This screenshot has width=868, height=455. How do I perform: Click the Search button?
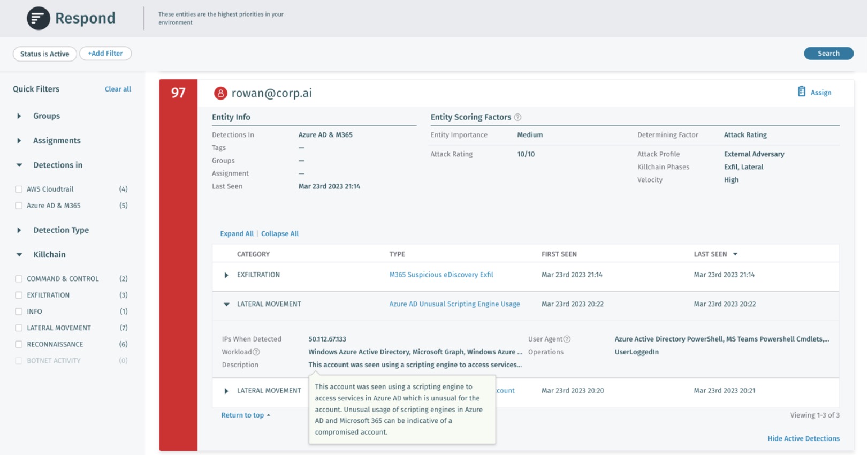click(828, 54)
